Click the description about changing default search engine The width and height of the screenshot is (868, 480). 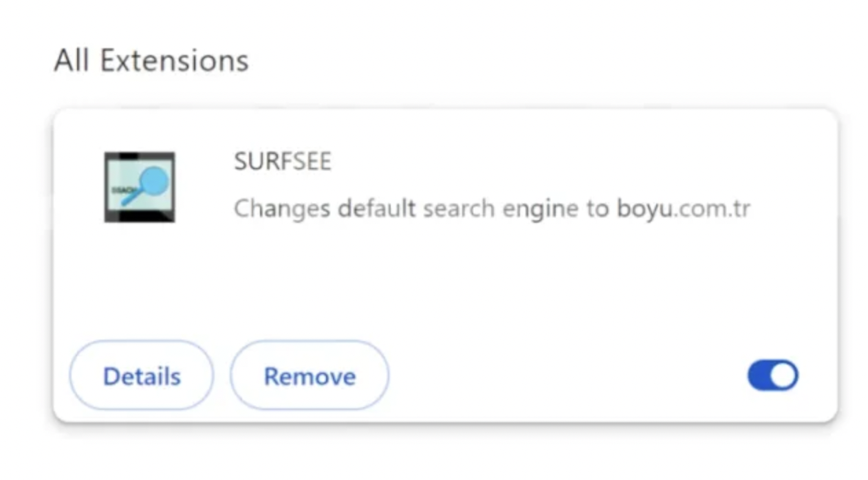click(x=492, y=208)
